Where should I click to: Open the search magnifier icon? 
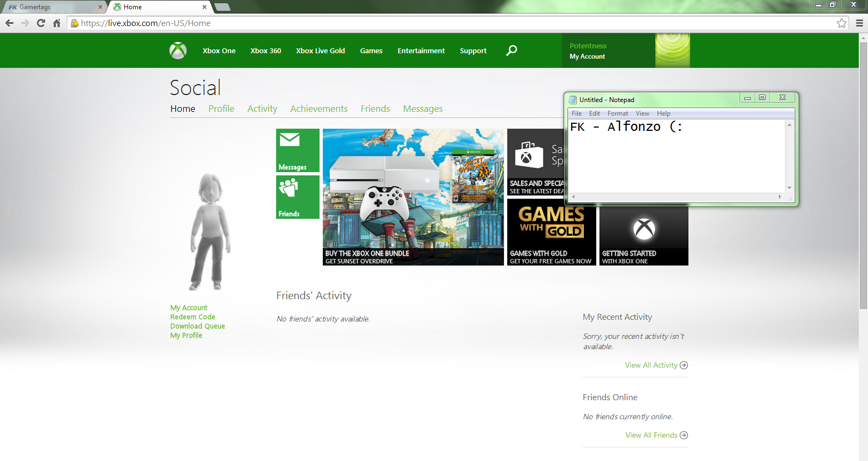pyautogui.click(x=512, y=50)
